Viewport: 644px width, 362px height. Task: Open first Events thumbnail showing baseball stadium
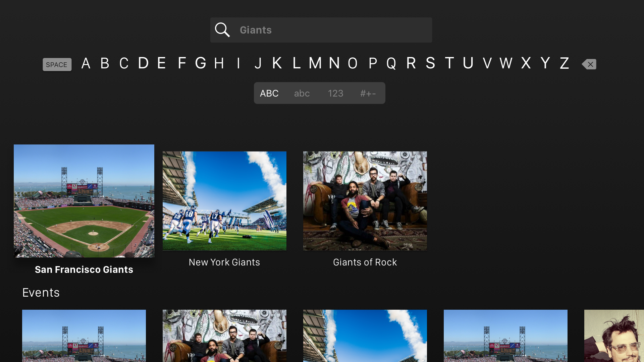84,336
